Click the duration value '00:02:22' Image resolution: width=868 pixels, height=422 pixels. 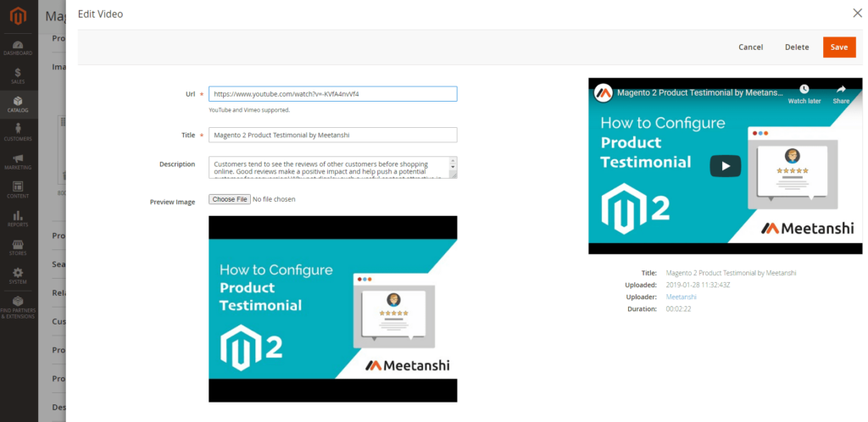[678, 309]
